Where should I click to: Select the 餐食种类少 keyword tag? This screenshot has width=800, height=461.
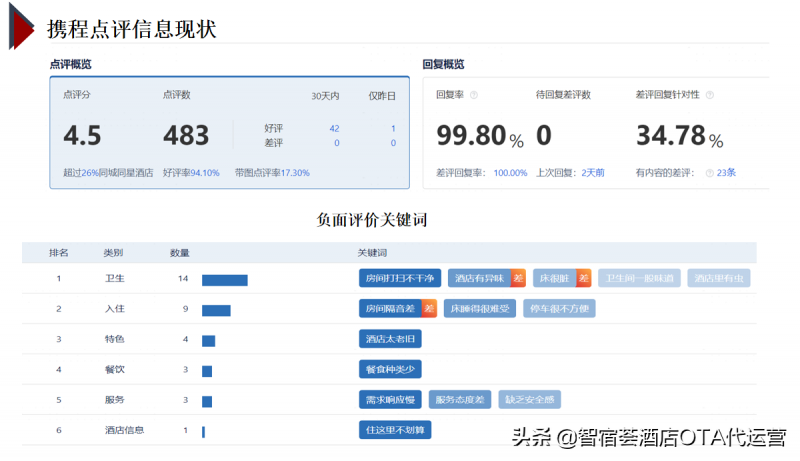[x=390, y=369]
